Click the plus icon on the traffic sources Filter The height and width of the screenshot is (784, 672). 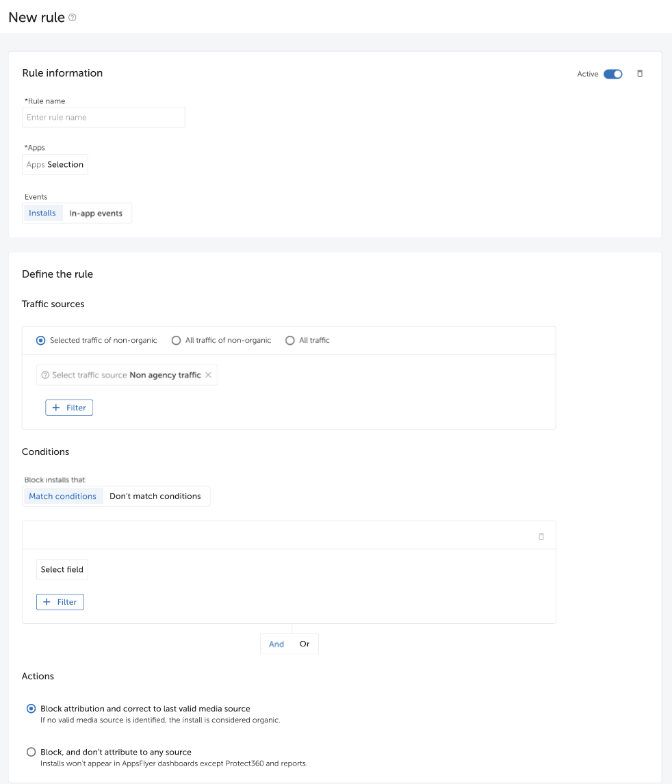(x=57, y=407)
